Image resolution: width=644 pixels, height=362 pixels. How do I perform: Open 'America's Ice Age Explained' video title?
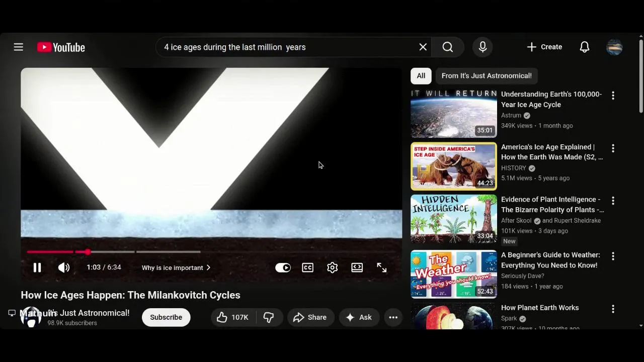[552, 152]
